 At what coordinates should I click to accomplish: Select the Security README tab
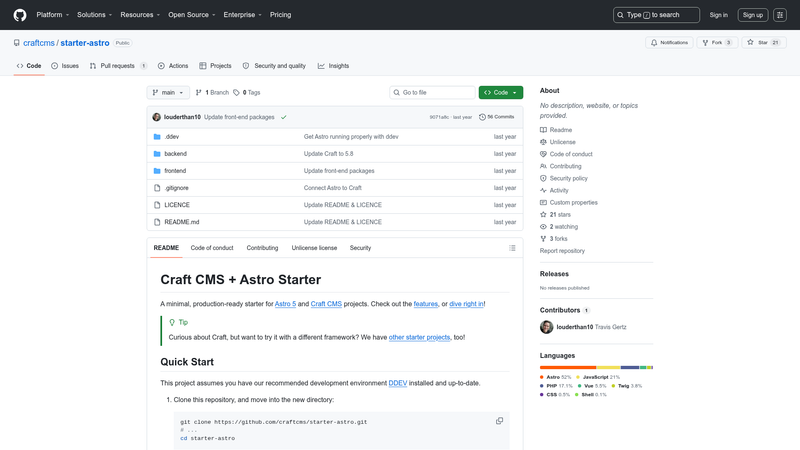pos(360,248)
